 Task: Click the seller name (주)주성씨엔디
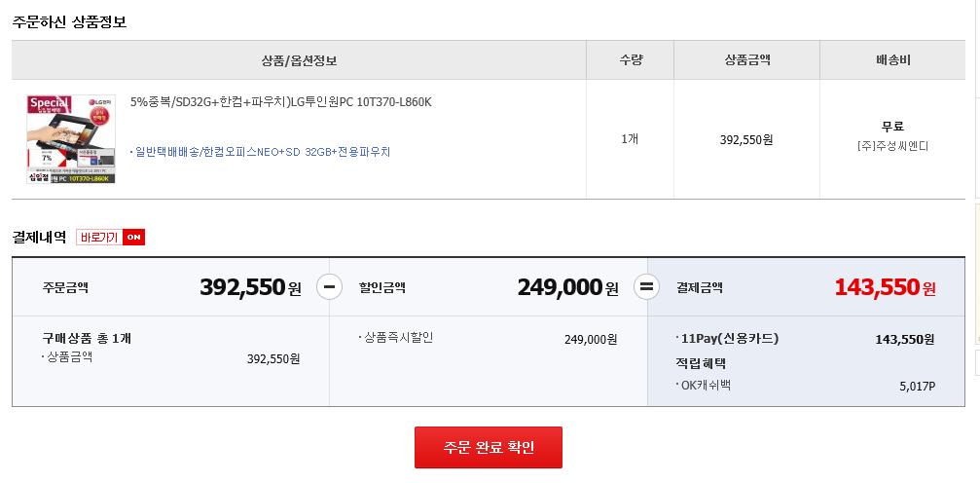(892, 146)
